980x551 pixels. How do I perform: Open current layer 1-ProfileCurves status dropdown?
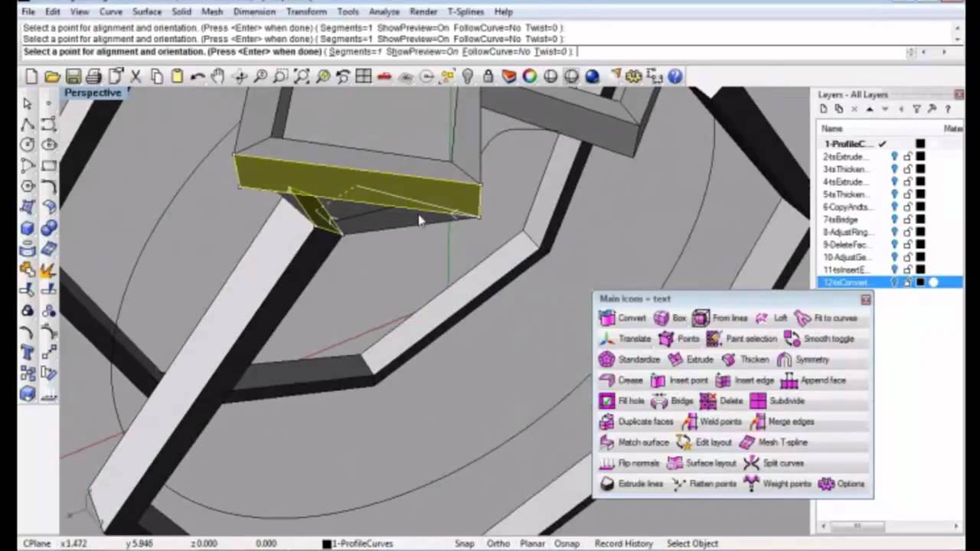pyautogui.click(x=358, y=543)
